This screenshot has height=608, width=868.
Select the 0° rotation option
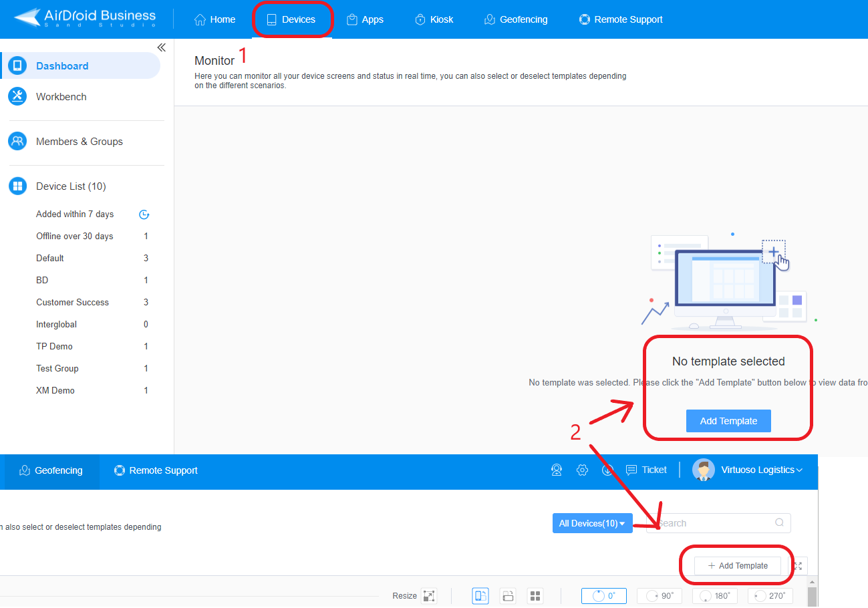pos(604,596)
